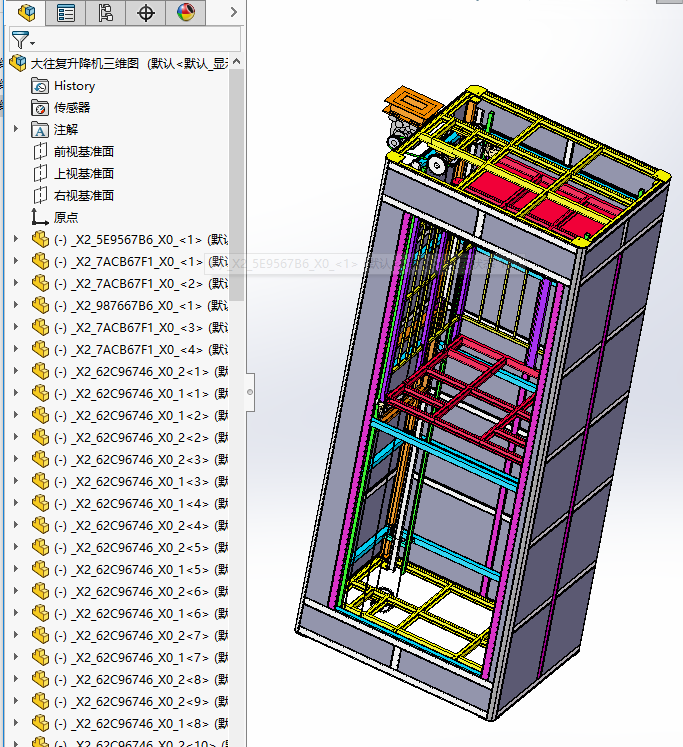
Task: Expand component _X2_5E9567B6_X0_<1>
Action: (x=15, y=239)
